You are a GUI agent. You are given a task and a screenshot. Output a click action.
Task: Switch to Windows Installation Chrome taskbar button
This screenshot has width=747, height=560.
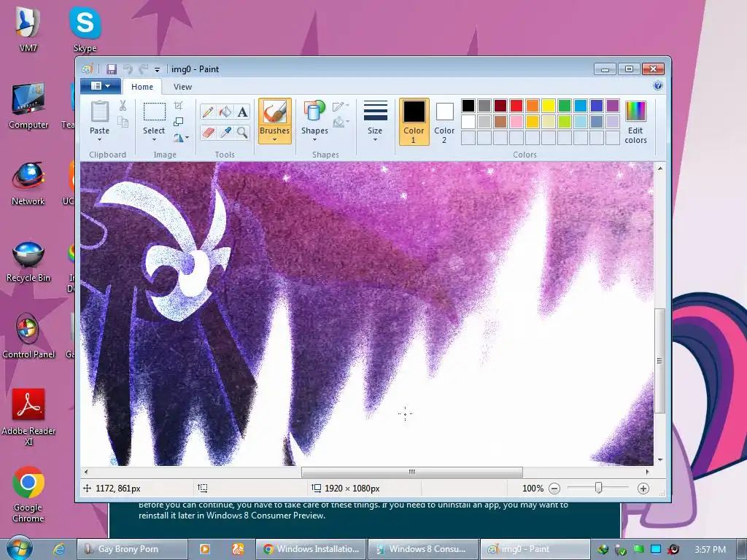coord(311,549)
